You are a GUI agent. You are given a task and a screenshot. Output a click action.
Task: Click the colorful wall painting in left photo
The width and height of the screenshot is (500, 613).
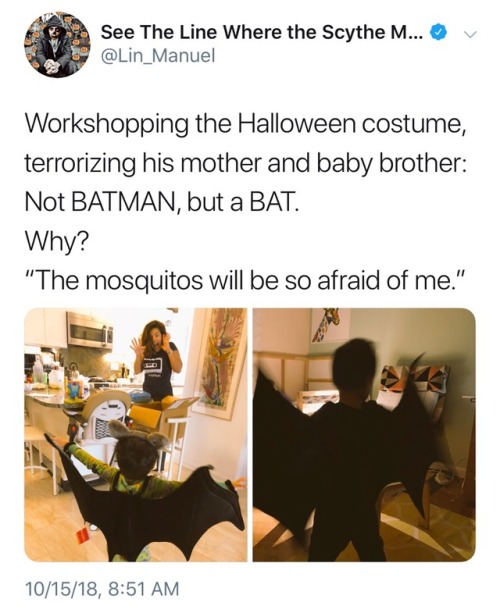tap(222, 362)
